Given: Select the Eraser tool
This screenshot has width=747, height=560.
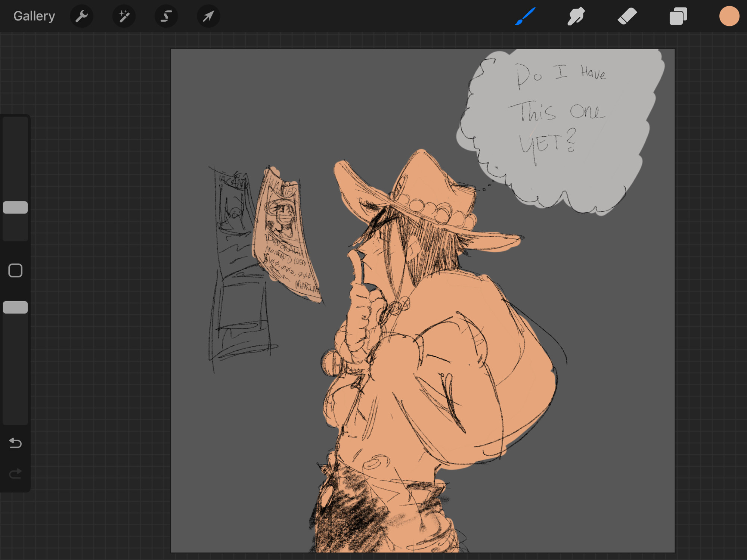Looking at the screenshot, I should click(x=627, y=16).
